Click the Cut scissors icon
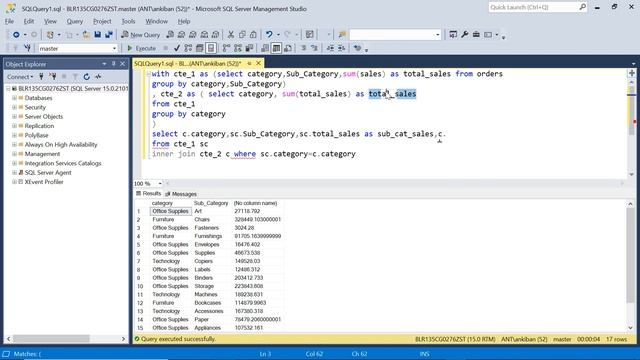 231,35
